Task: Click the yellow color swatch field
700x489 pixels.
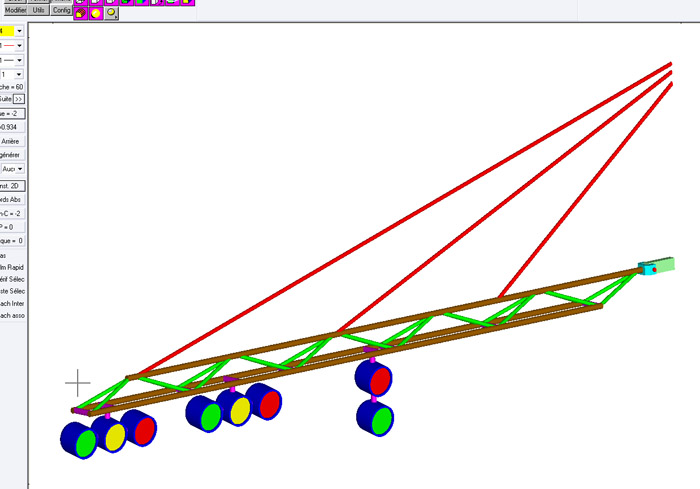Action: [x=6, y=31]
